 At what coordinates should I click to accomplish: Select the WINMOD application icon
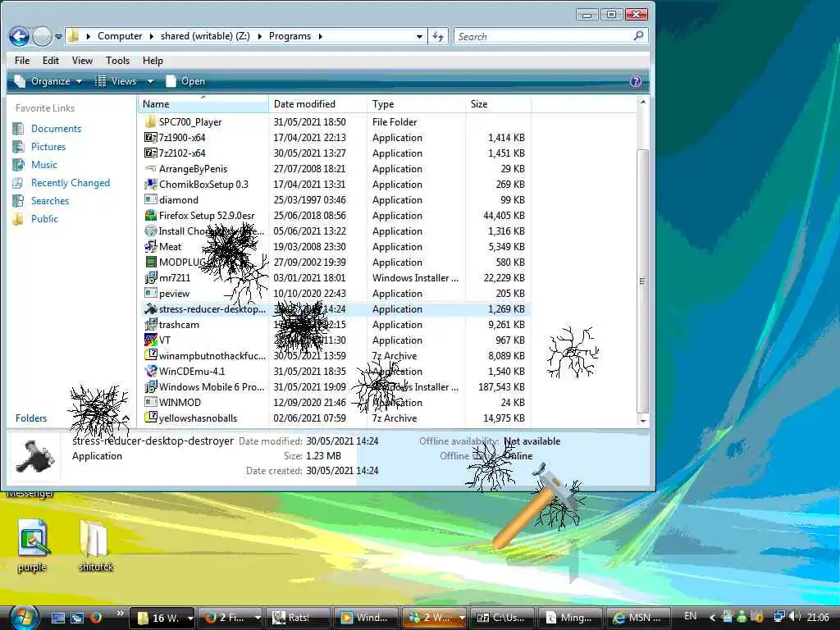(151, 402)
